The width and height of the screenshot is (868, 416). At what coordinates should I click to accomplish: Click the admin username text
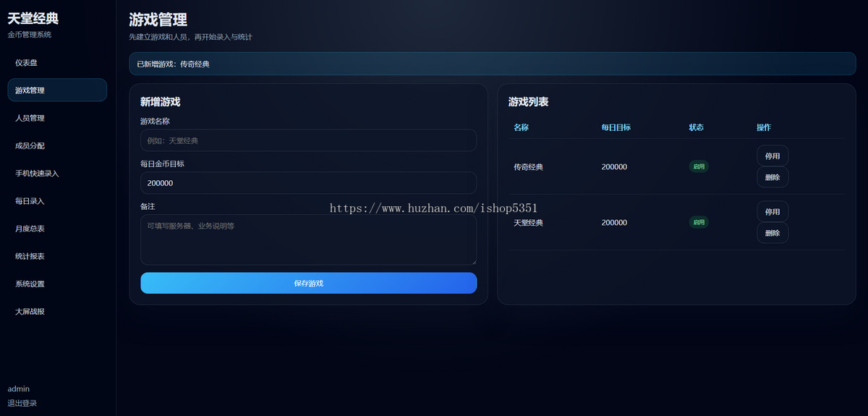pos(19,389)
